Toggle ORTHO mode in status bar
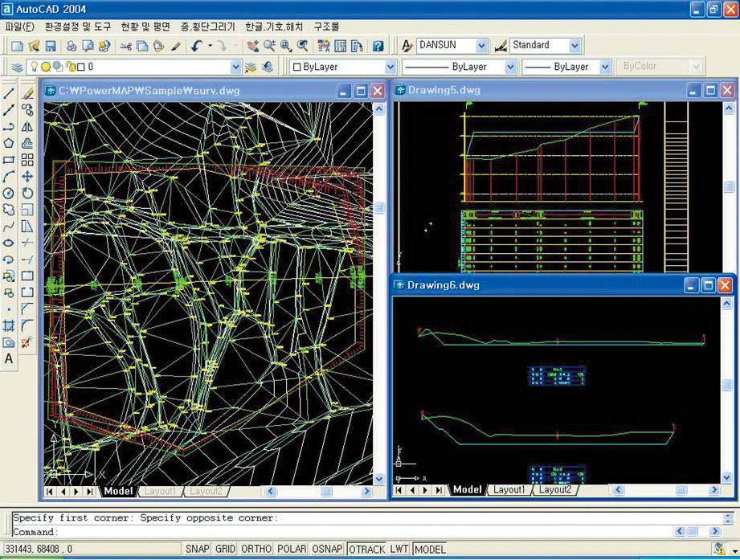740x560 pixels. pos(256,550)
